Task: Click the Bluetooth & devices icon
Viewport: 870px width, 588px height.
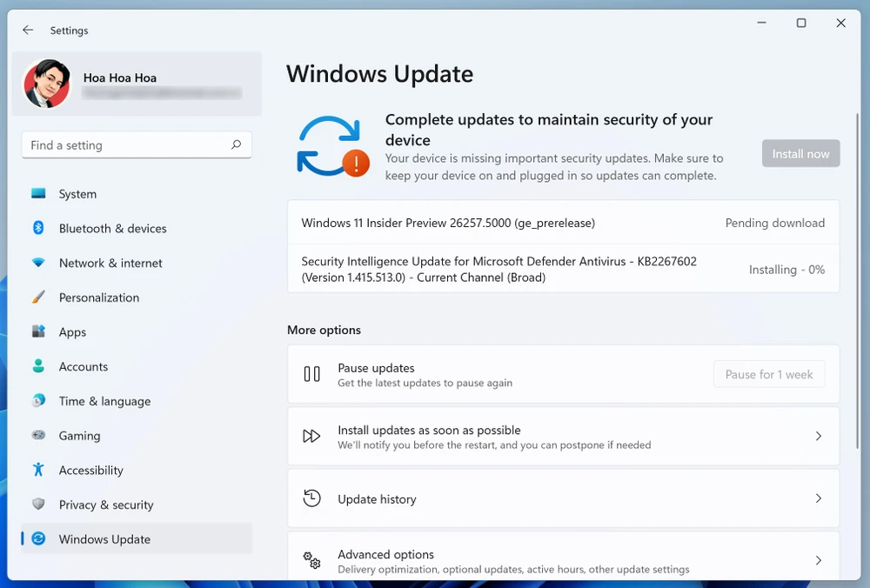Action: click(x=38, y=228)
